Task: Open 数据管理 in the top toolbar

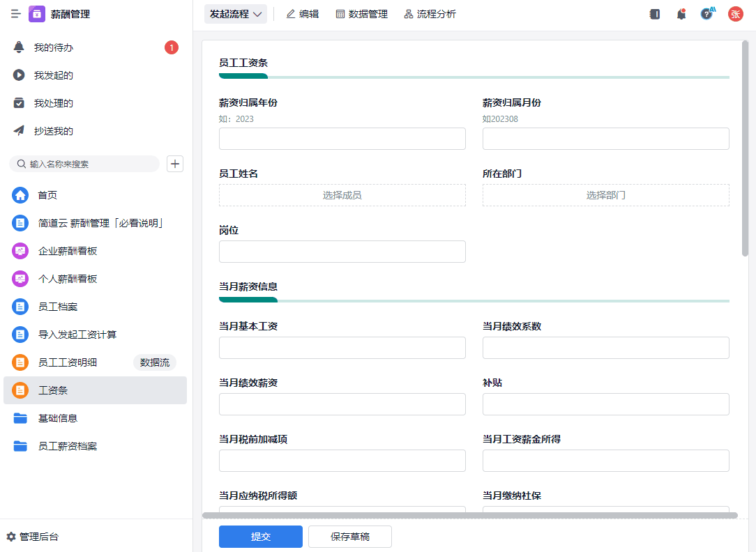Action: (x=361, y=14)
